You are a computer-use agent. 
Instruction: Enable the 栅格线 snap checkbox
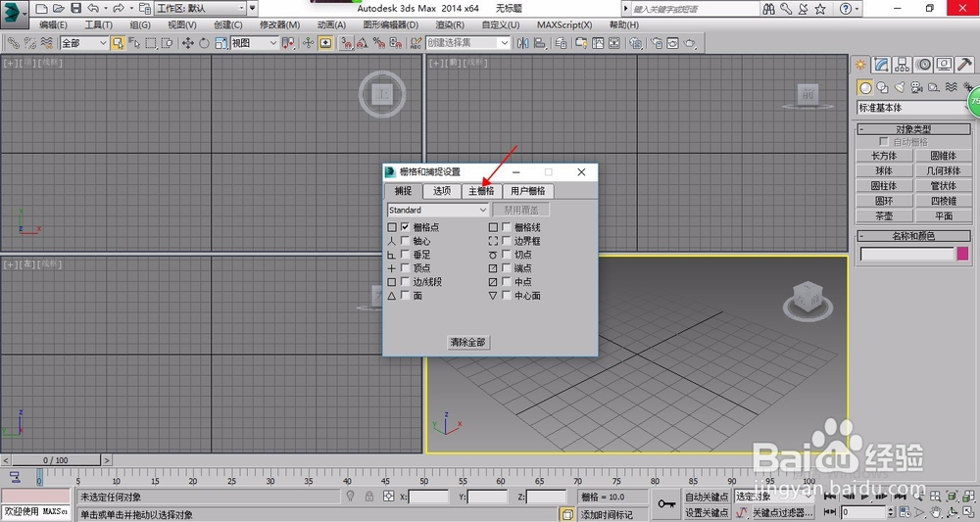pos(507,227)
